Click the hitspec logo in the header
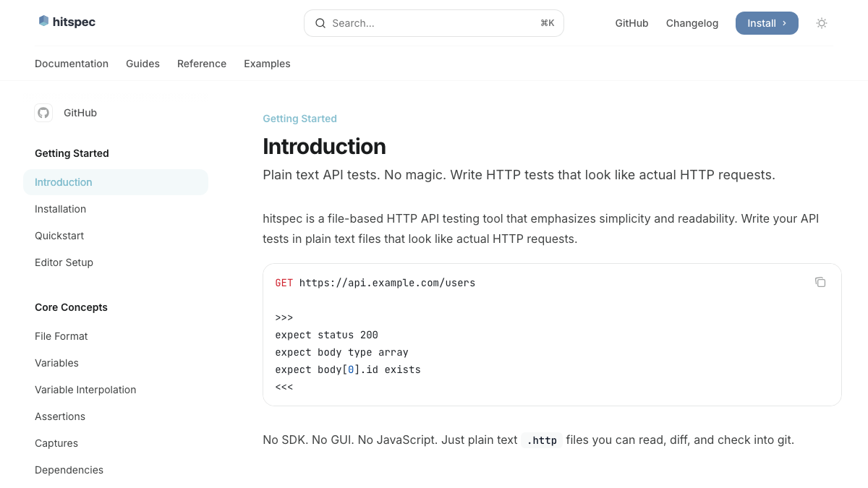 67,22
